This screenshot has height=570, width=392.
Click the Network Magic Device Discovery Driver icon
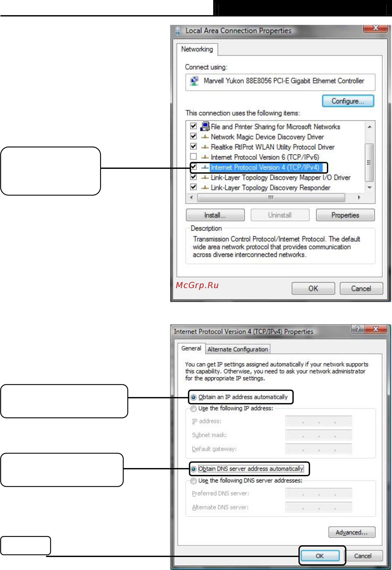pos(205,137)
